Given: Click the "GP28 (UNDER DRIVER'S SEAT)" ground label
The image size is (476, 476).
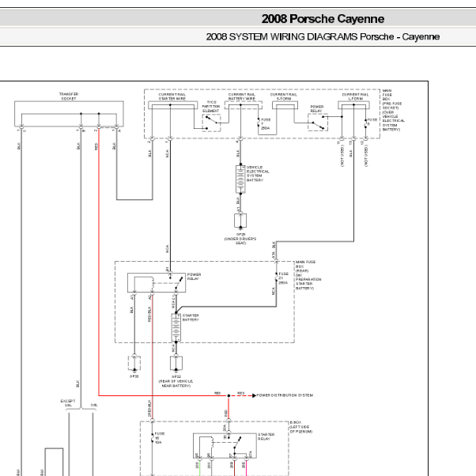Looking at the screenshot, I should (240, 239).
